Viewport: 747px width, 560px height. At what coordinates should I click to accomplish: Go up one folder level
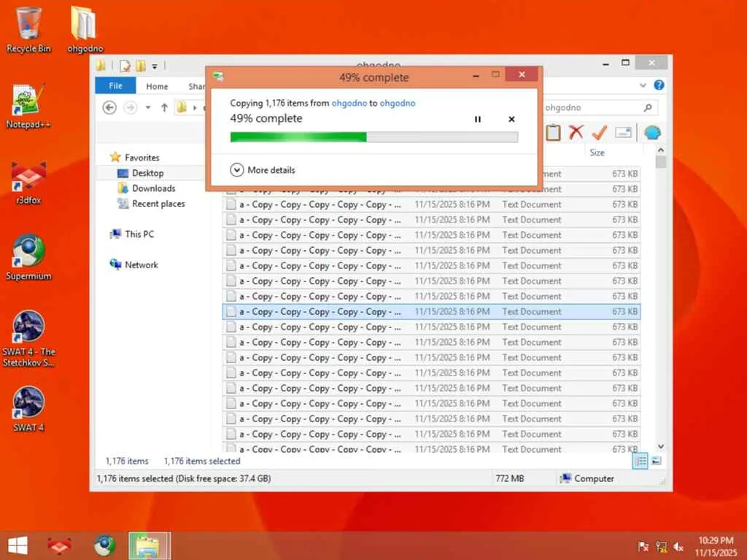[x=164, y=108]
